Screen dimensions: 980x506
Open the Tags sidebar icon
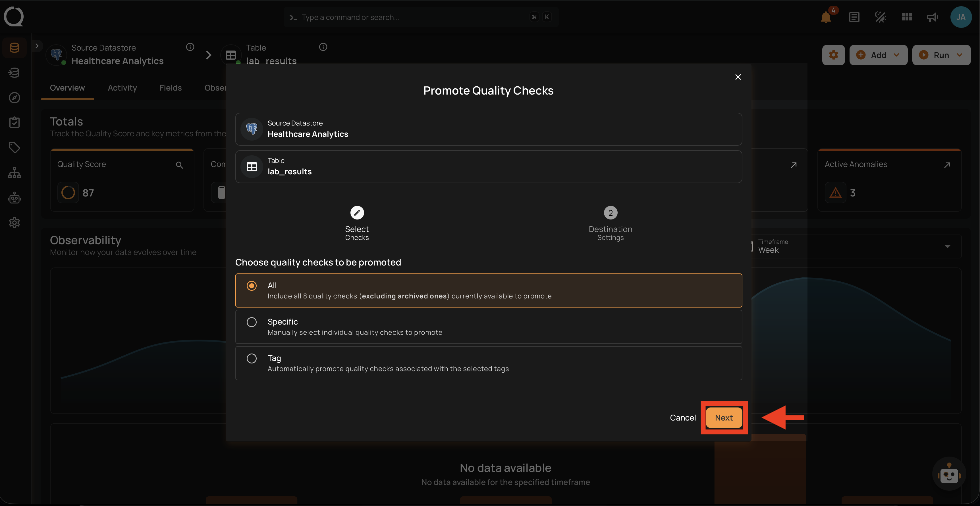pos(14,147)
